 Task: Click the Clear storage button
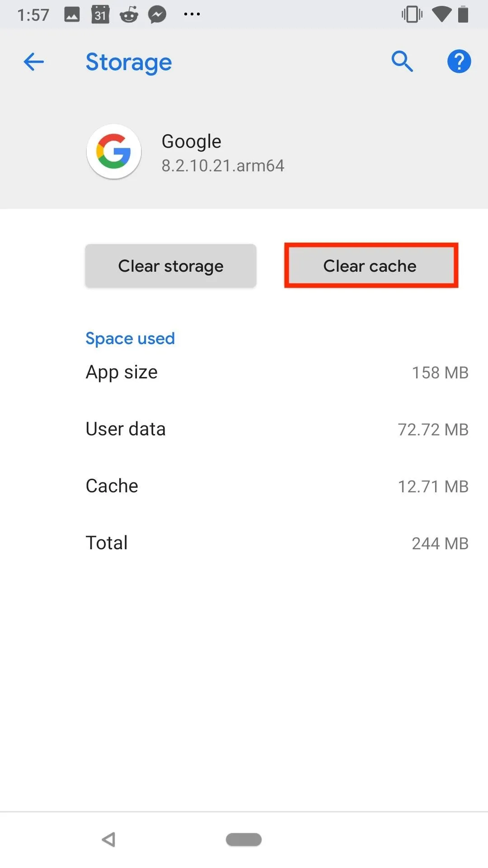coord(171,266)
